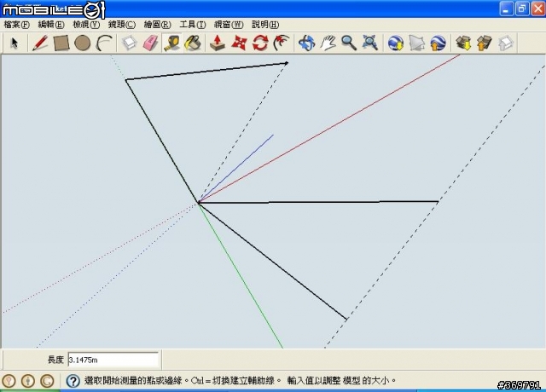Select the Rotate tool
The width and height of the screenshot is (546, 392).
(x=260, y=43)
